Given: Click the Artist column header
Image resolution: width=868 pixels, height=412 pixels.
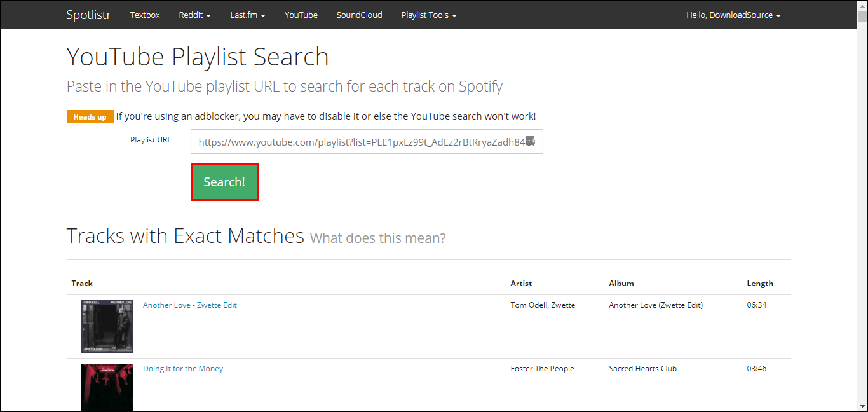Looking at the screenshot, I should click(521, 284).
